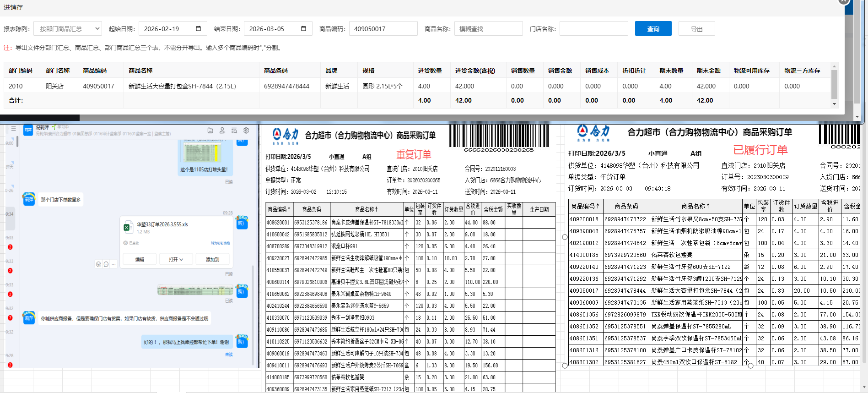Open the end date calendar picker
The image size is (868, 393).
coord(303,29)
